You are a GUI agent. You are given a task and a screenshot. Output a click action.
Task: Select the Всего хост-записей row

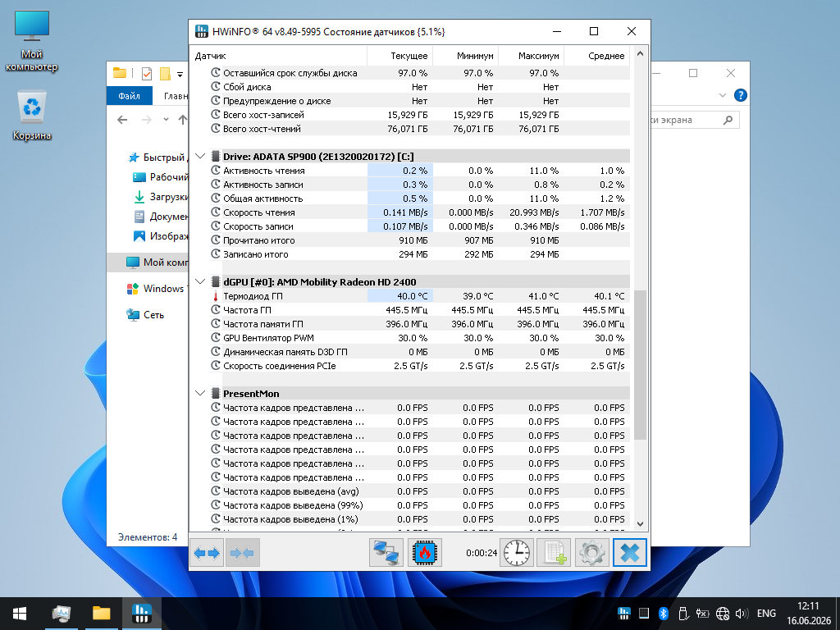coord(419,115)
